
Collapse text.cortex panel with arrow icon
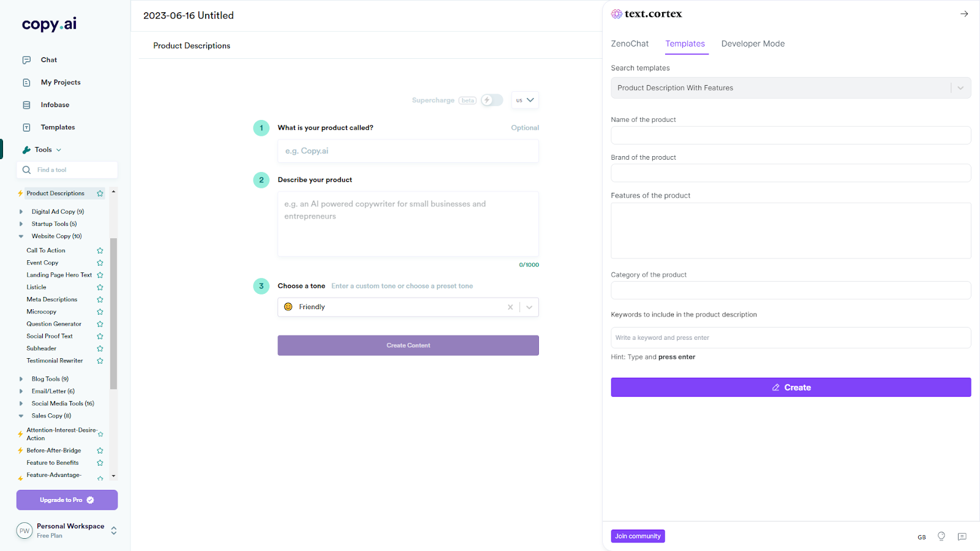point(964,13)
